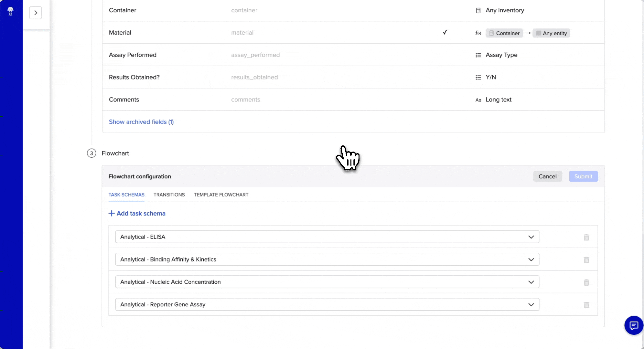Click the Aa icon beside Long text
This screenshot has height=349, width=644.
coord(478,100)
